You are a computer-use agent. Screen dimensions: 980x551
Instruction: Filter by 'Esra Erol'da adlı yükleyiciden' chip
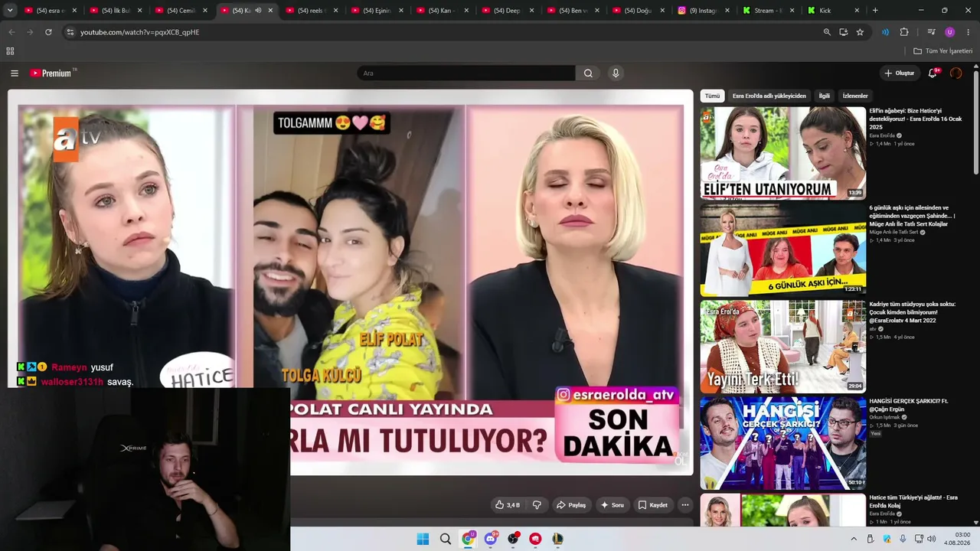[x=769, y=96]
